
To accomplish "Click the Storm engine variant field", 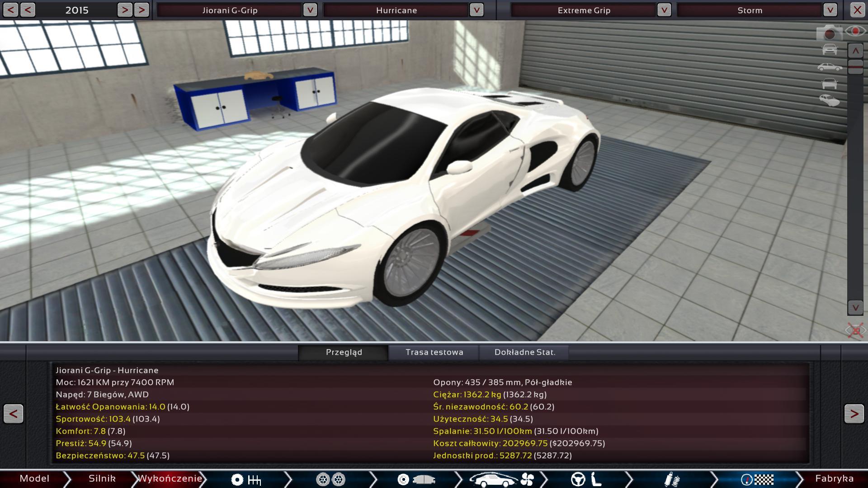I will click(x=750, y=10).
